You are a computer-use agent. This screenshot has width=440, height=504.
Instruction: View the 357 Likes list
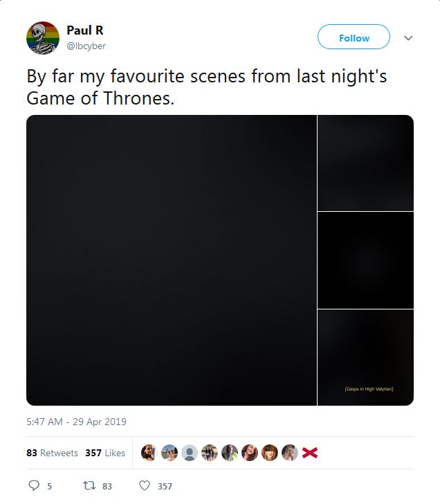click(x=105, y=453)
